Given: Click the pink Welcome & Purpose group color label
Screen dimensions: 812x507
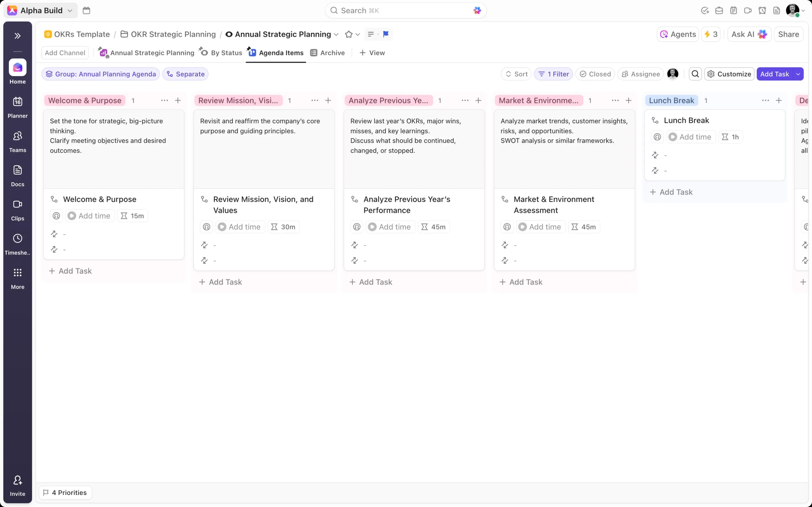Looking at the screenshot, I should click(84, 100).
